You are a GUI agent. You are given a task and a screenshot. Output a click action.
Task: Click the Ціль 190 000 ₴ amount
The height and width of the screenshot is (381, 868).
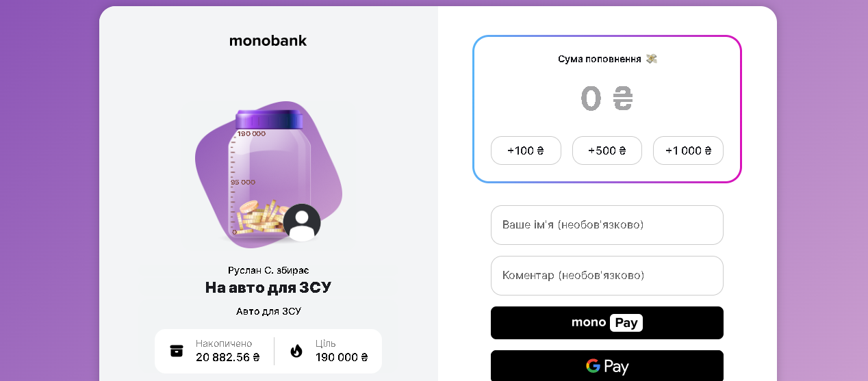[x=342, y=357]
